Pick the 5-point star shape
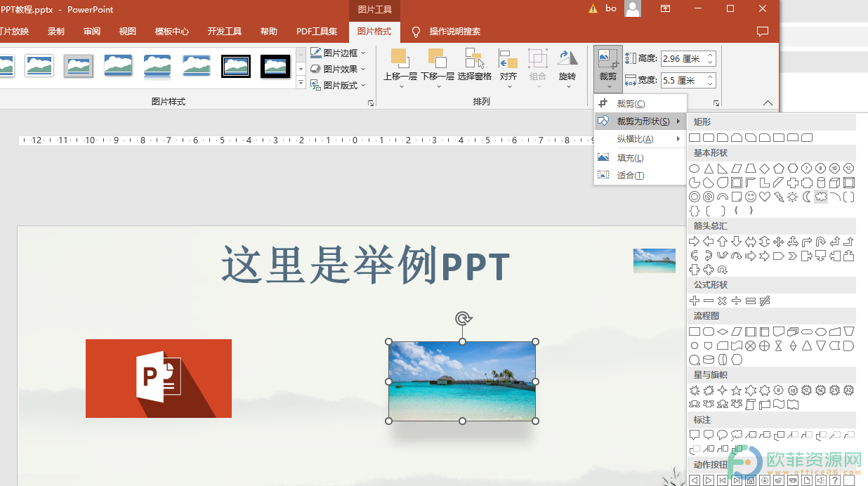Image resolution: width=868 pixels, height=486 pixels. [736, 390]
